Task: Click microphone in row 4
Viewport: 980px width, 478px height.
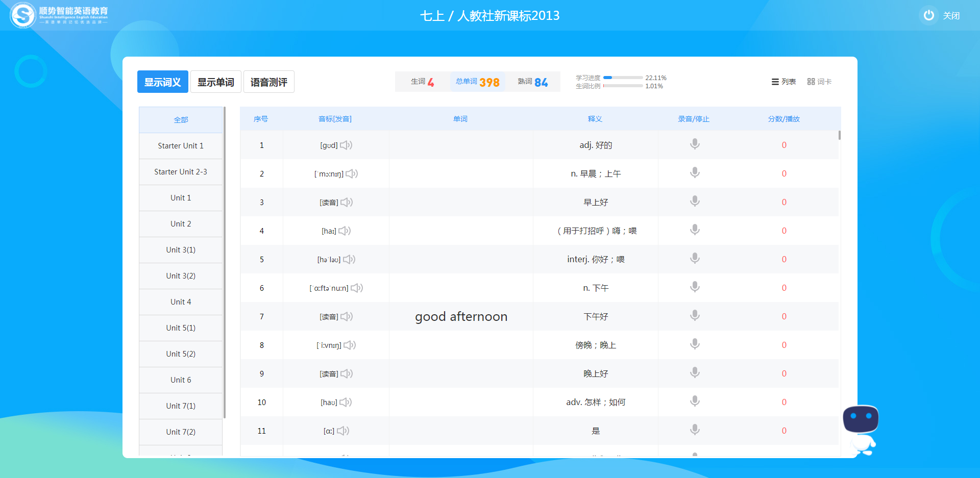Action: (x=695, y=230)
